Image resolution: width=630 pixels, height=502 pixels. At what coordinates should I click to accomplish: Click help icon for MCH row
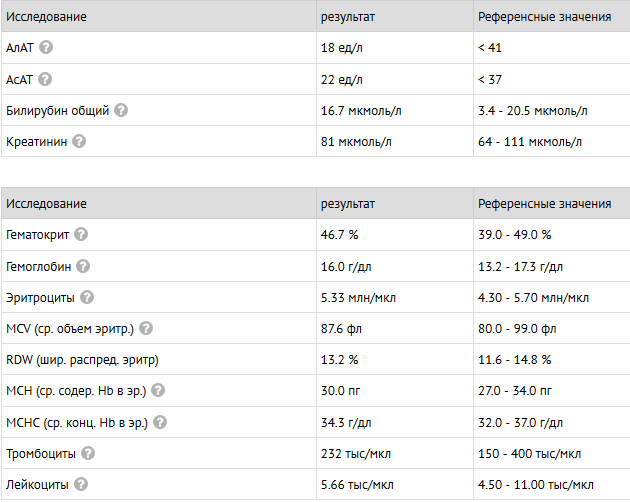(157, 390)
